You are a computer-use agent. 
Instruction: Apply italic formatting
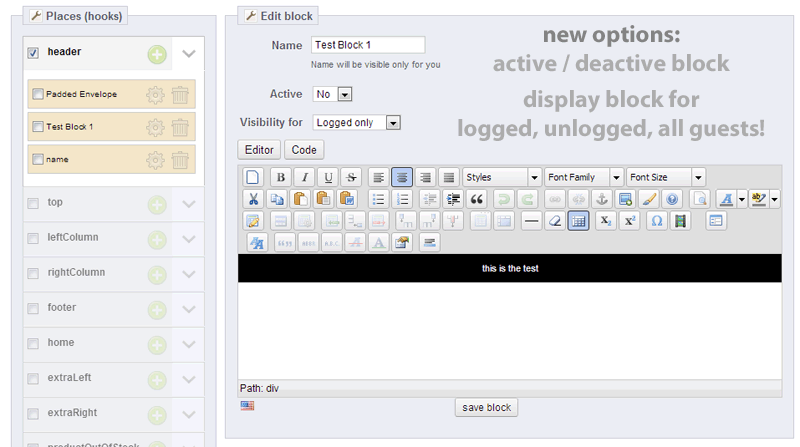click(x=303, y=177)
